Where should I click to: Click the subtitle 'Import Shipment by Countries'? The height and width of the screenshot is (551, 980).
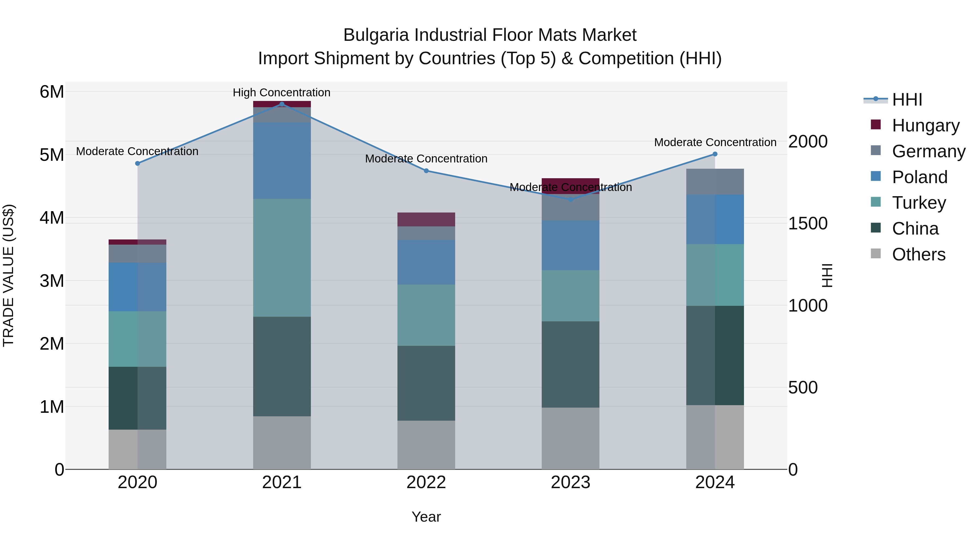[x=377, y=59]
